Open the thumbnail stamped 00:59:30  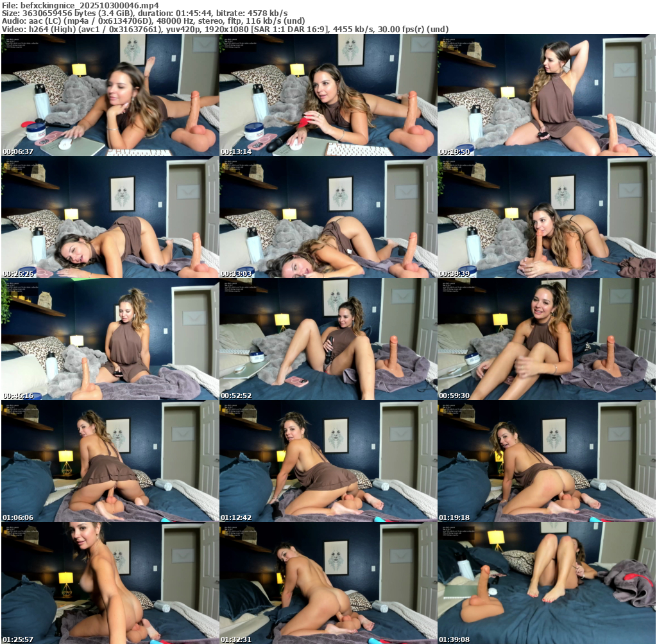click(547, 339)
